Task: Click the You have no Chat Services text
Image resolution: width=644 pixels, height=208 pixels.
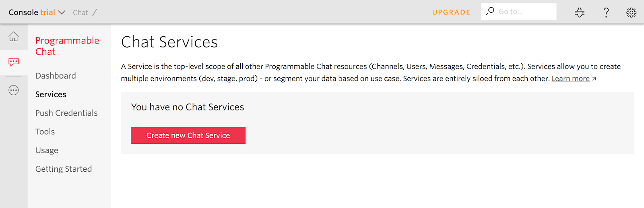Action: coord(188,107)
